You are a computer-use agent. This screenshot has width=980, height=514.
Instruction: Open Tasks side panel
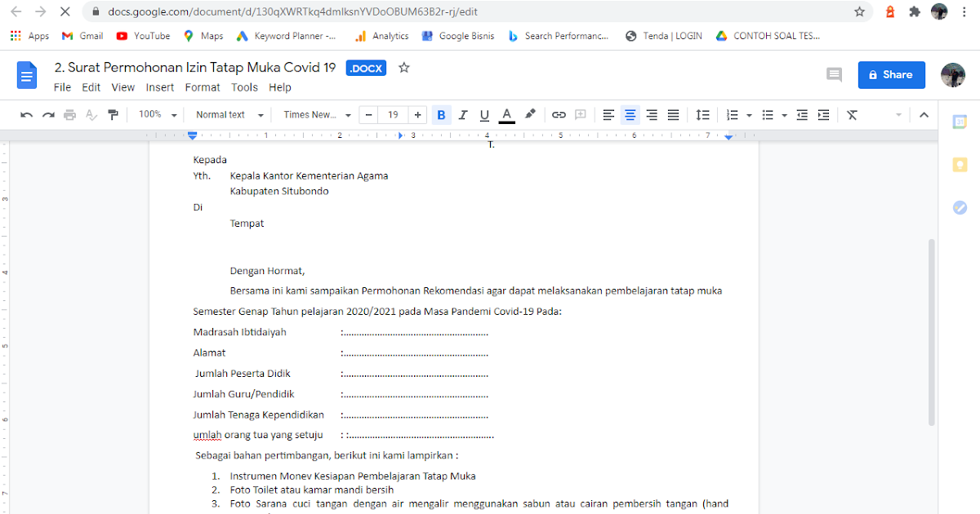960,207
